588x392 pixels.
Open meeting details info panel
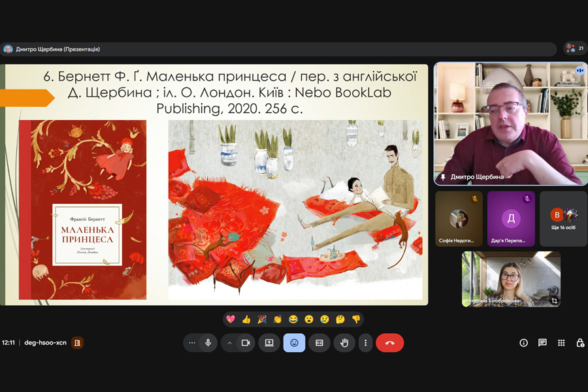click(x=523, y=342)
